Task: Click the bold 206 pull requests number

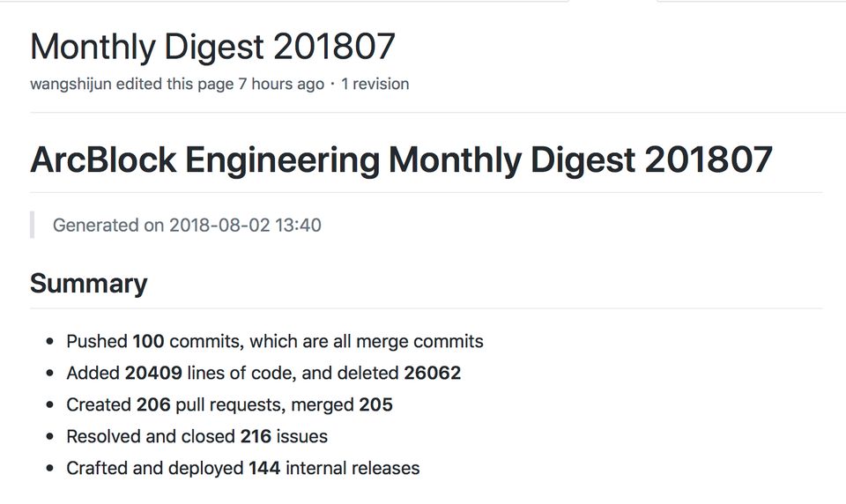Action: [x=153, y=404]
